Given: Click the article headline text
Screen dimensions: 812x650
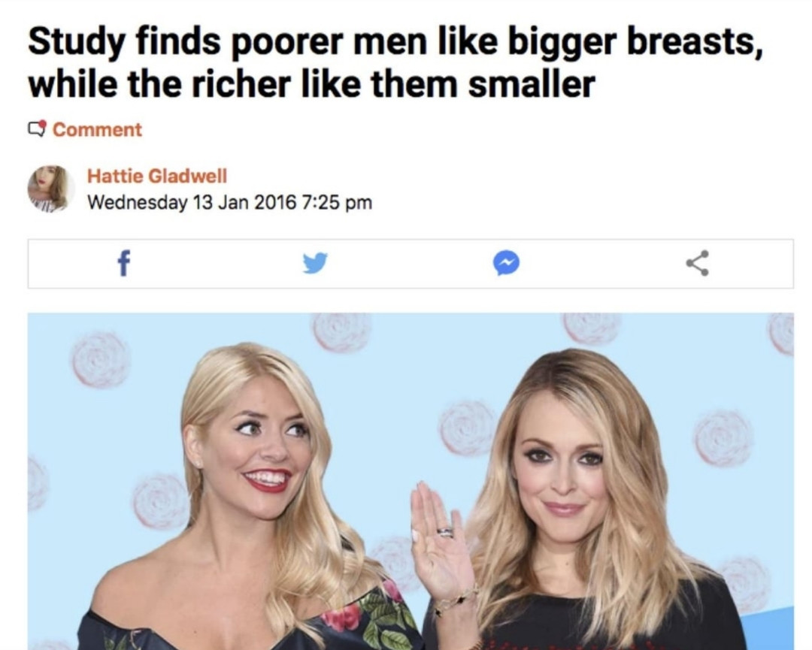Looking at the screenshot, I should [395, 62].
